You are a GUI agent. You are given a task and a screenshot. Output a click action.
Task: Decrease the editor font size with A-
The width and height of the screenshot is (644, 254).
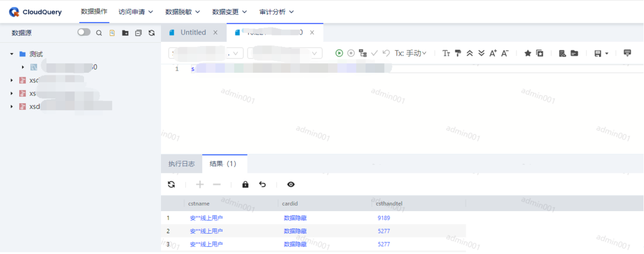(505, 53)
